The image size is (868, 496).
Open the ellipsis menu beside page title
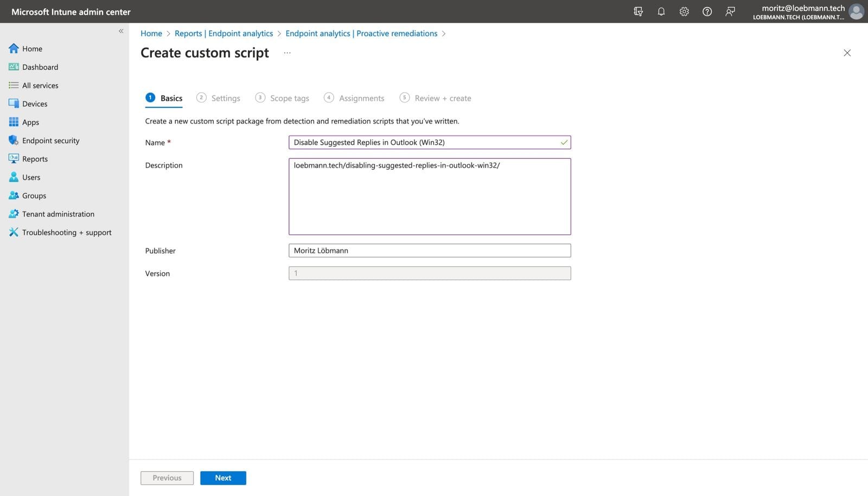[287, 53]
